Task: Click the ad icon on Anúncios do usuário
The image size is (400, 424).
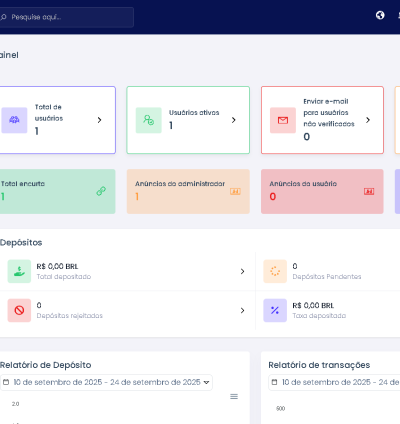Action: coord(369,191)
